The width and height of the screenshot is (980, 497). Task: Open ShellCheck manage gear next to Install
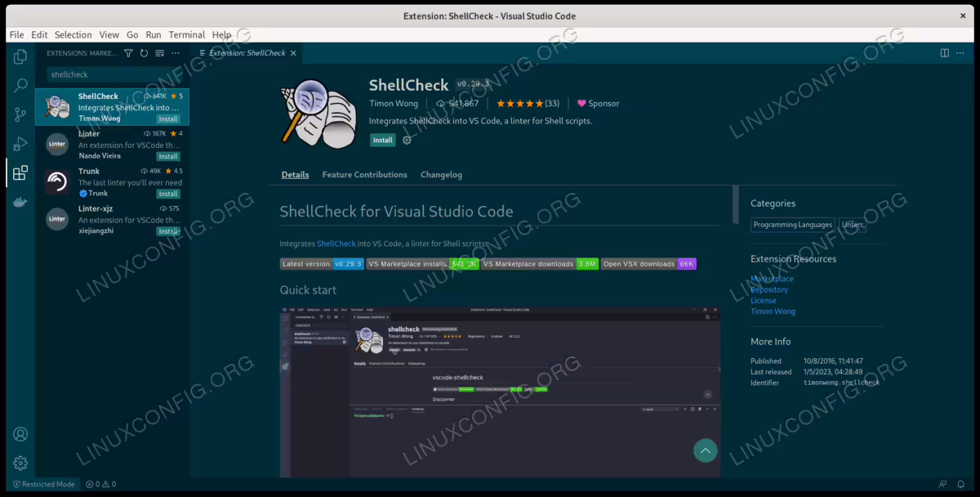(x=407, y=140)
